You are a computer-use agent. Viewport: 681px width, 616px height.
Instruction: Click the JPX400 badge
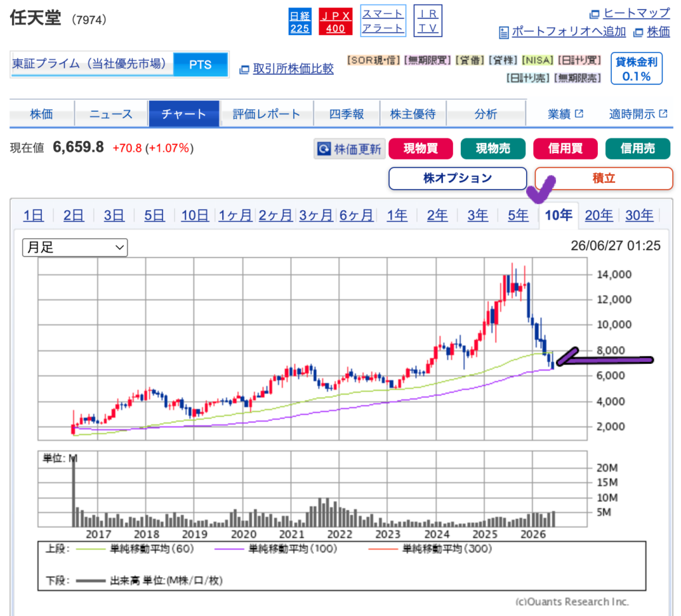point(335,22)
